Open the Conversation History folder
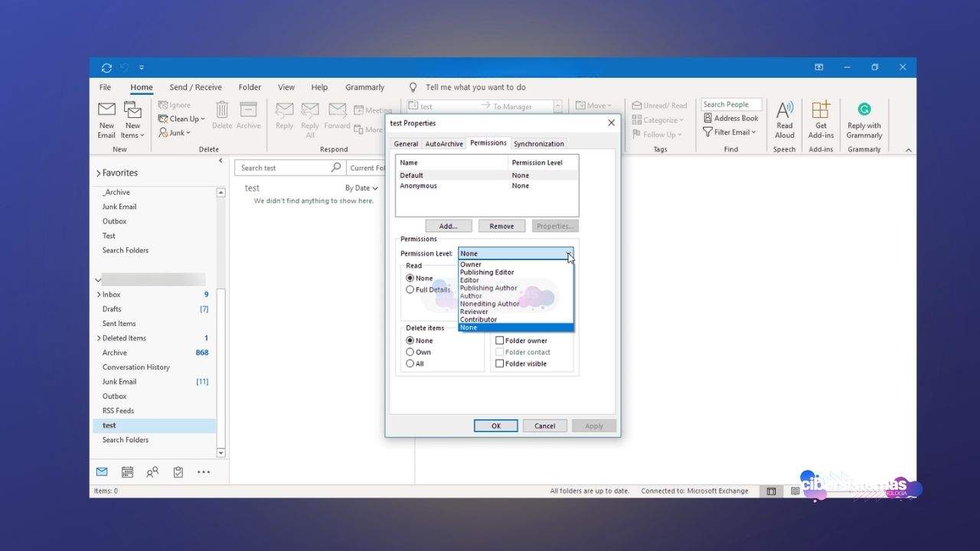 155,367
